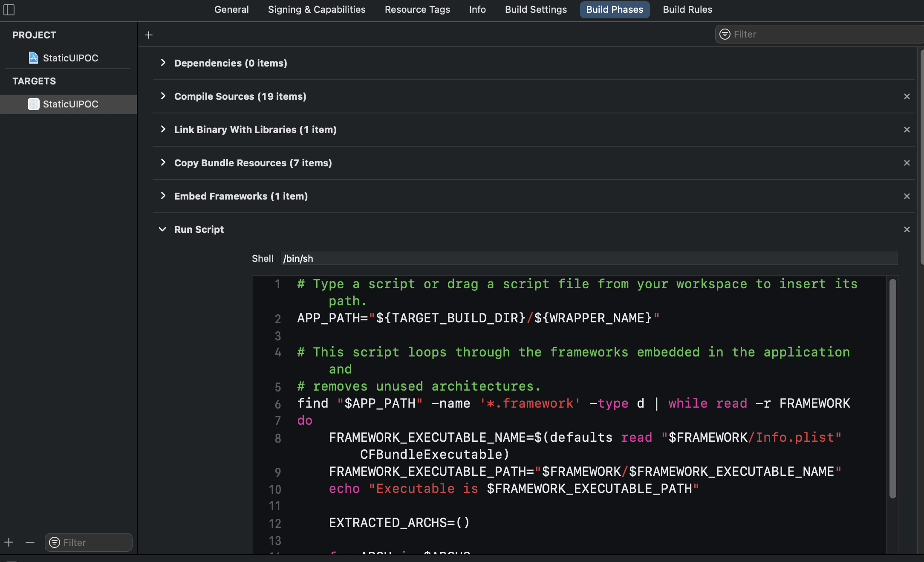Delete the Copy Bundle Resources phase
Screen dimensions: 924x562
907,163
